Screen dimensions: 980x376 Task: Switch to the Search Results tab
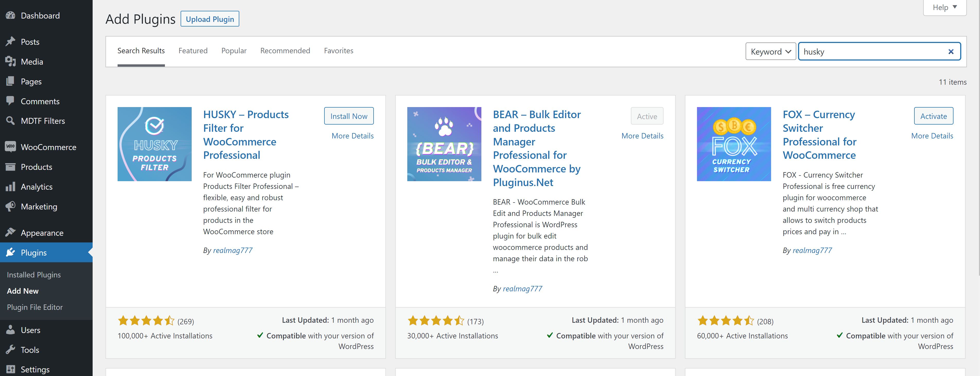141,51
